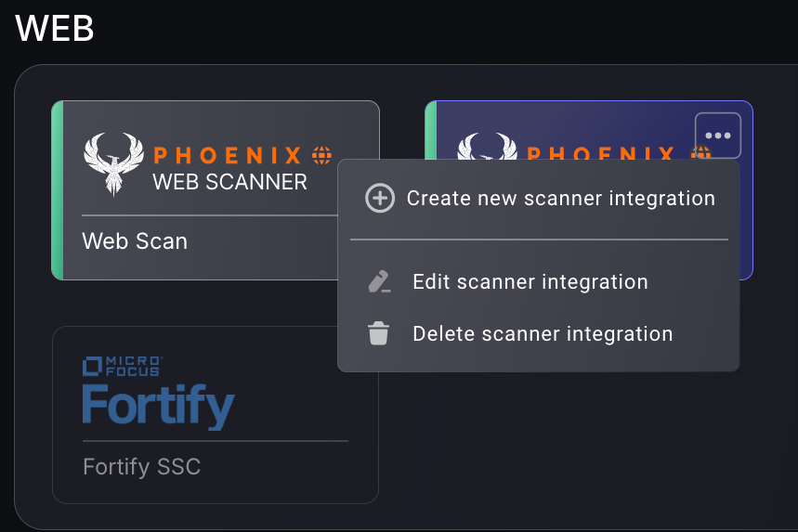Click the orange PHOENIX wordmark on first card
The image size is (798, 532).
click(228, 155)
